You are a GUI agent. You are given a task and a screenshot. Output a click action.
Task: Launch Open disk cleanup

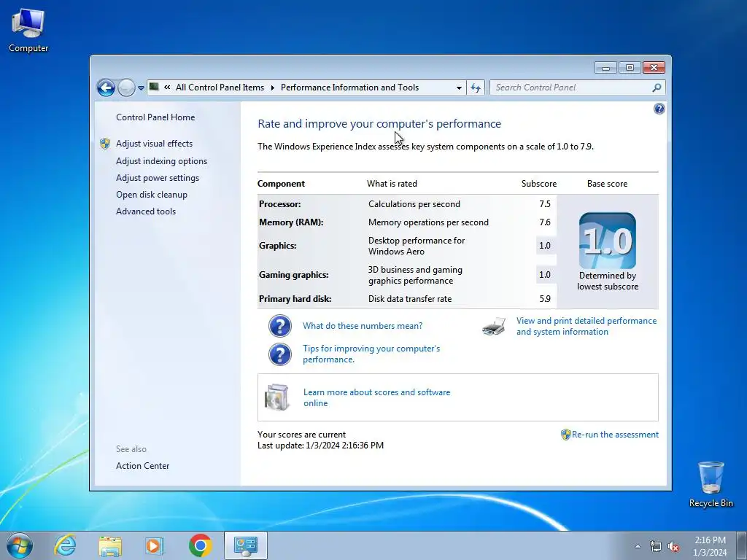click(152, 194)
